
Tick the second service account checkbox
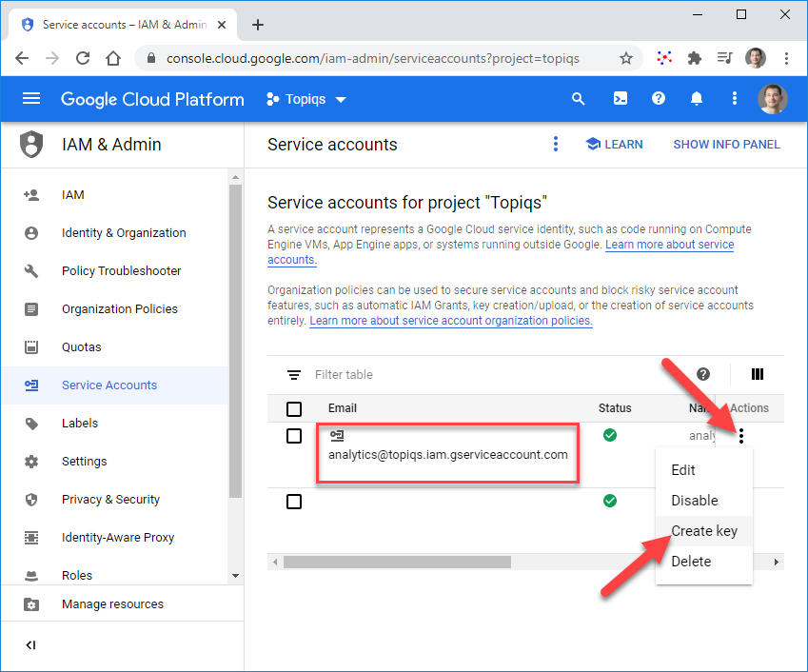[294, 501]
